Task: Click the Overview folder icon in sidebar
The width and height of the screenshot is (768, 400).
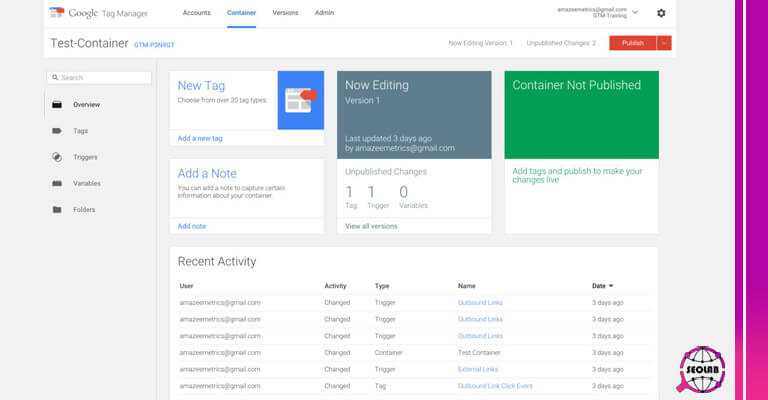Action: pos(57,105)
